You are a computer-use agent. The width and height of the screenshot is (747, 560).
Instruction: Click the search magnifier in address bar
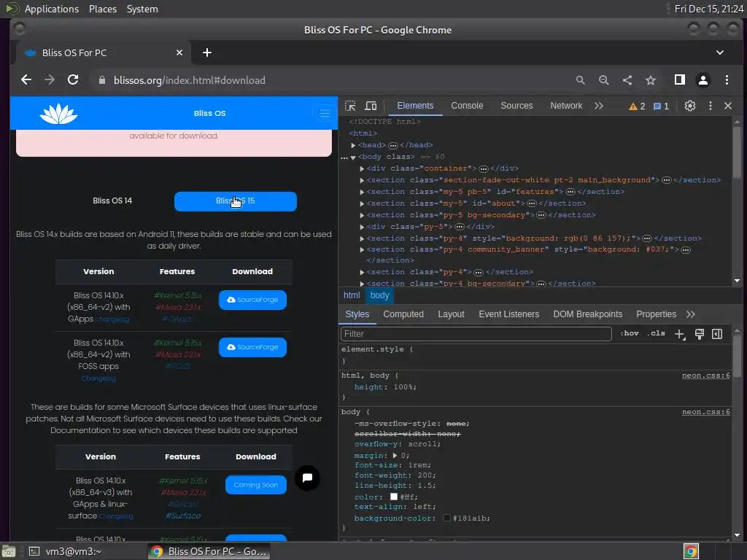pos(580,80)
